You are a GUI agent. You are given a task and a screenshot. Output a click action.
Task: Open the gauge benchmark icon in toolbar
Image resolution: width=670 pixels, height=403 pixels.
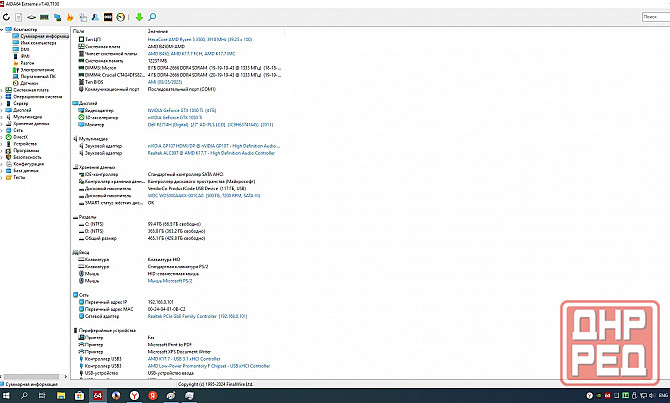pos(120,17)
